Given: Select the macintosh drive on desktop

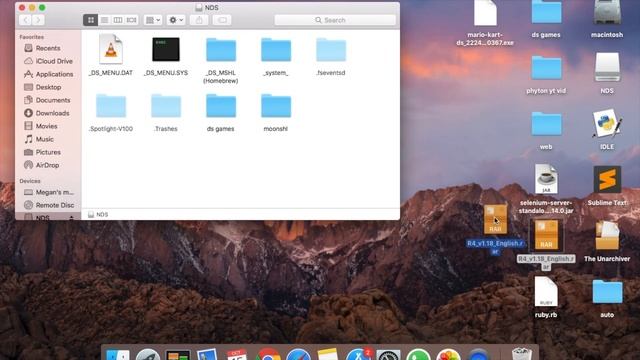Looking at the screenshot, I should (607, 19).
